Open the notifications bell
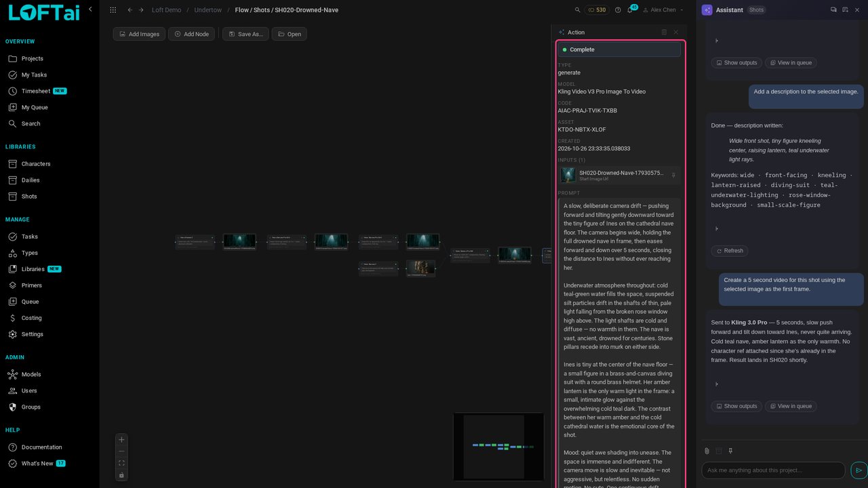868x488 pixels. click(x=630, y=10)
